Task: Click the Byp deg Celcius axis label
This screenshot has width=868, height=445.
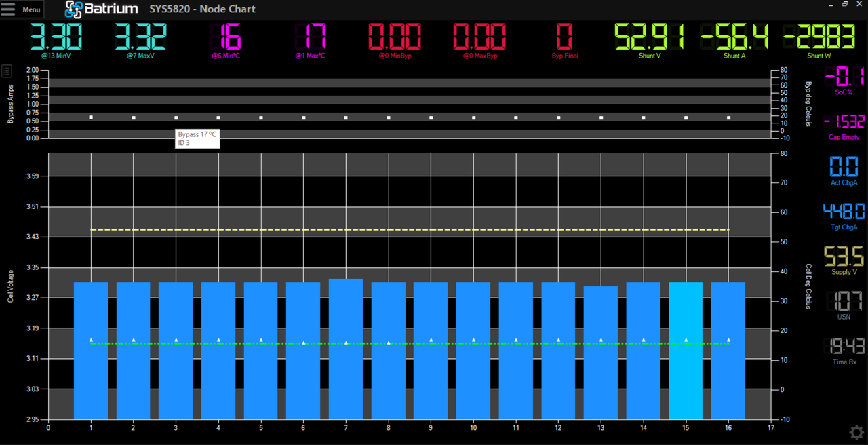Action: point(808,104)
